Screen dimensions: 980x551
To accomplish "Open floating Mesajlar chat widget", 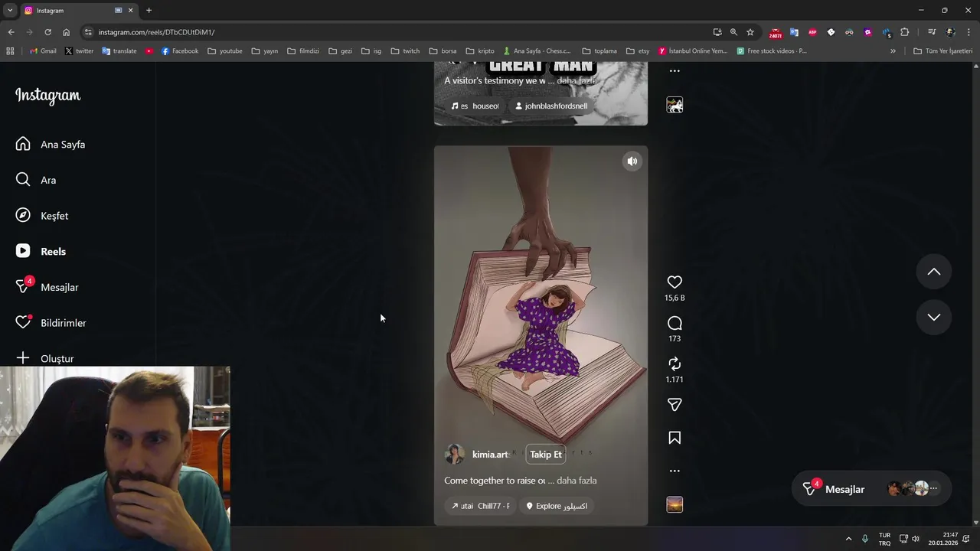I will point(871,488).
